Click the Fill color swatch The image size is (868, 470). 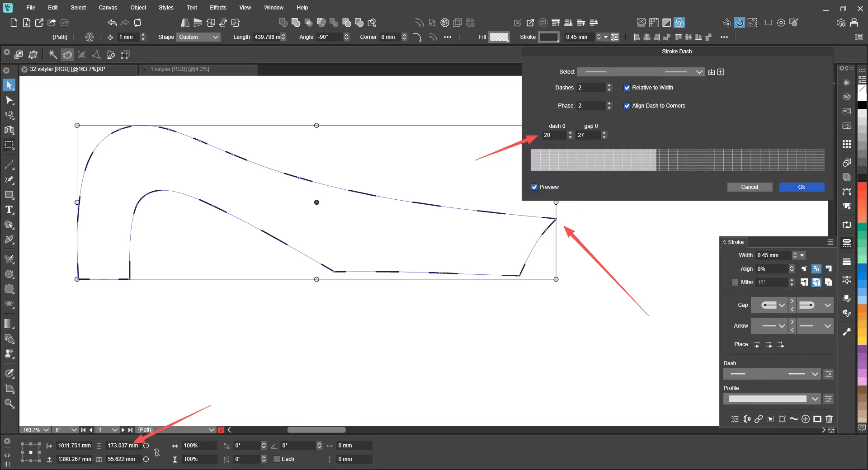(x=499, y=37)
